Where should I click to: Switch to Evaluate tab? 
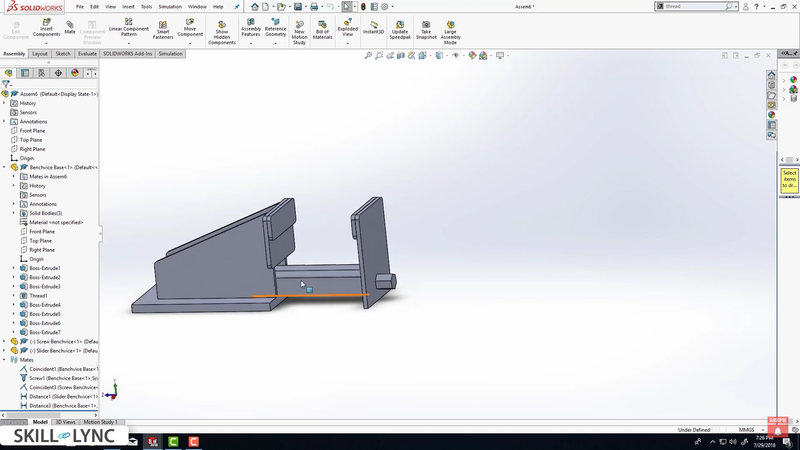87,54
